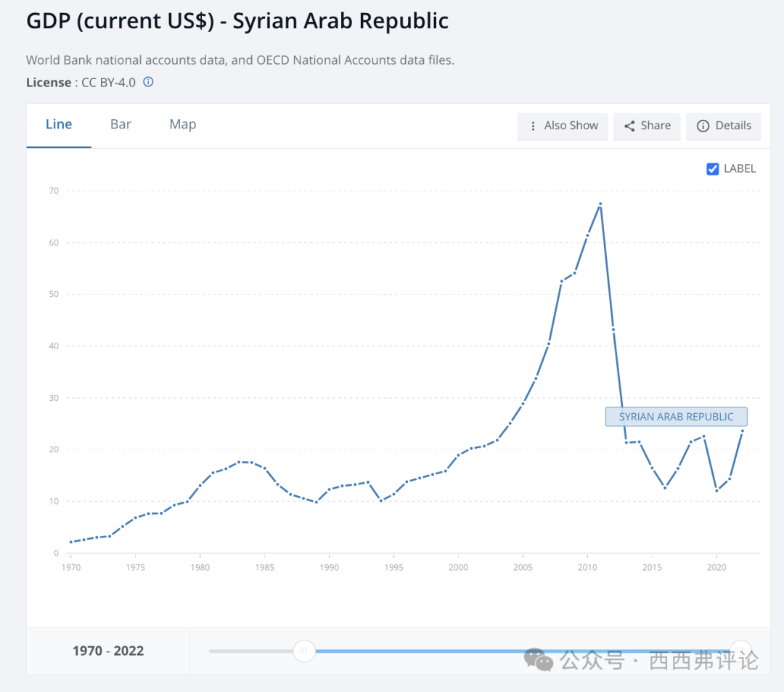
Task: Click the left year-range slider handle
Action: (x=304, y=651)
